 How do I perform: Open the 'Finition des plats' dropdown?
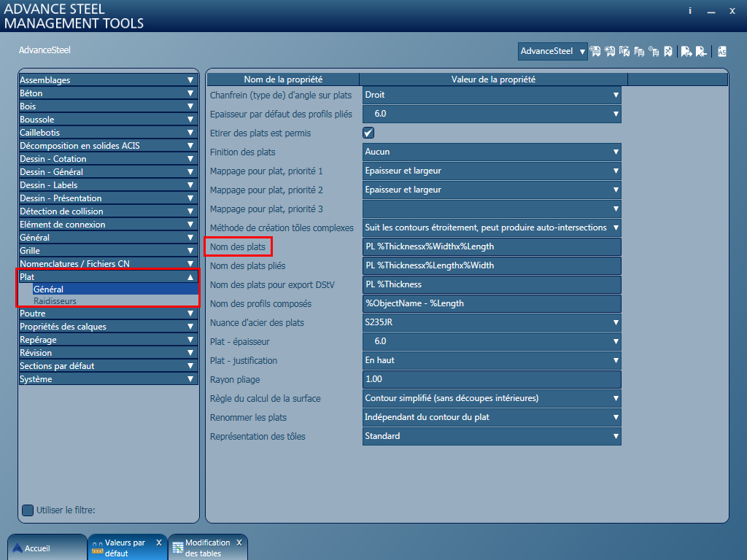492,152
